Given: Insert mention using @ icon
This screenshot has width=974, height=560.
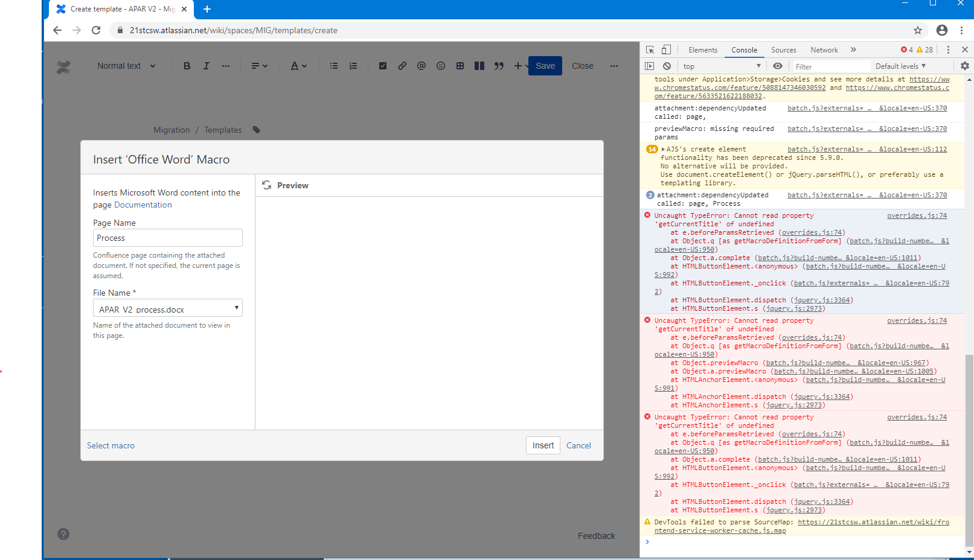Looking at the screenshot, I should [x=421, y=66].
